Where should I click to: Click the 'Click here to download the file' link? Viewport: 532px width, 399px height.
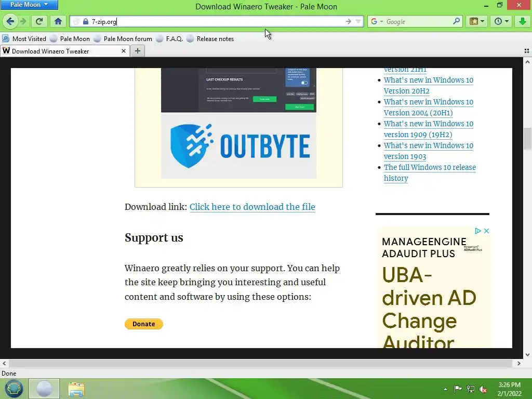[252, 207]
